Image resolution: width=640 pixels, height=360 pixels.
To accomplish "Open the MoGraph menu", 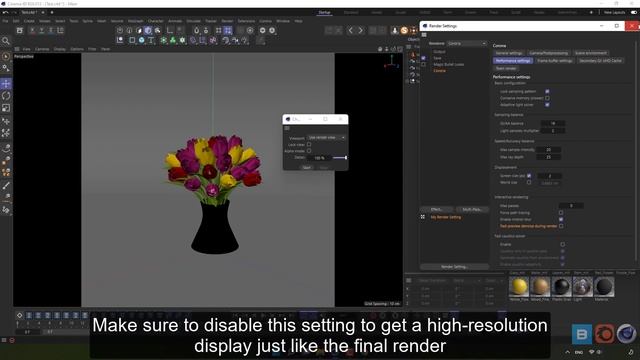I will pyautogui.click(x=136, y=21).
